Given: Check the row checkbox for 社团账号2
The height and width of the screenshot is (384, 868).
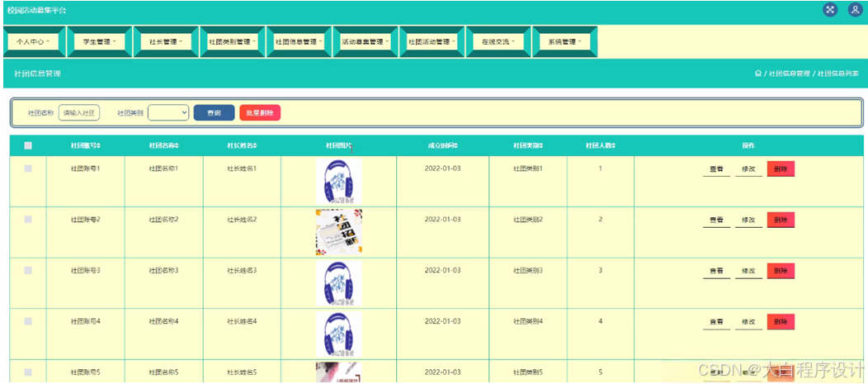Looking at the screenshot, I should [x=28, y=220].
